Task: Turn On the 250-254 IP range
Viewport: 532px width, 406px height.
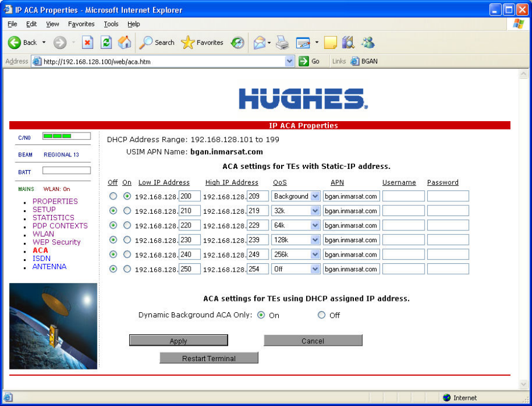Action: 127,269
